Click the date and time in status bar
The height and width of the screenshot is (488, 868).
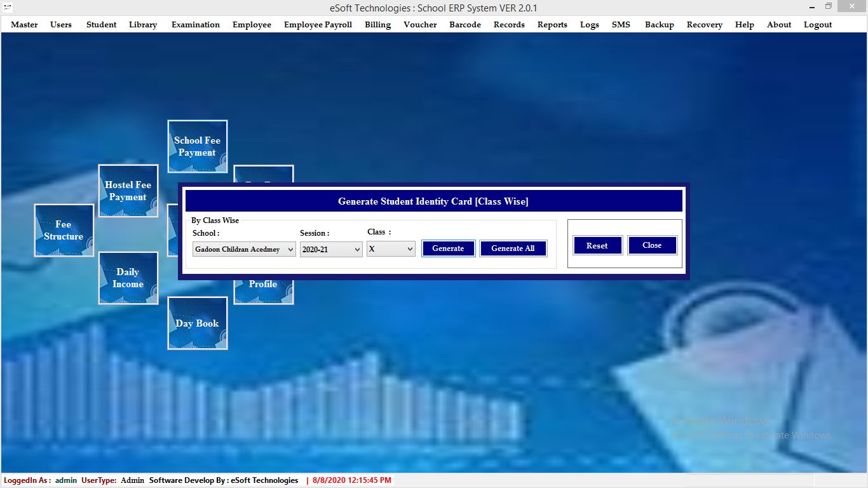tap(351, 480)
